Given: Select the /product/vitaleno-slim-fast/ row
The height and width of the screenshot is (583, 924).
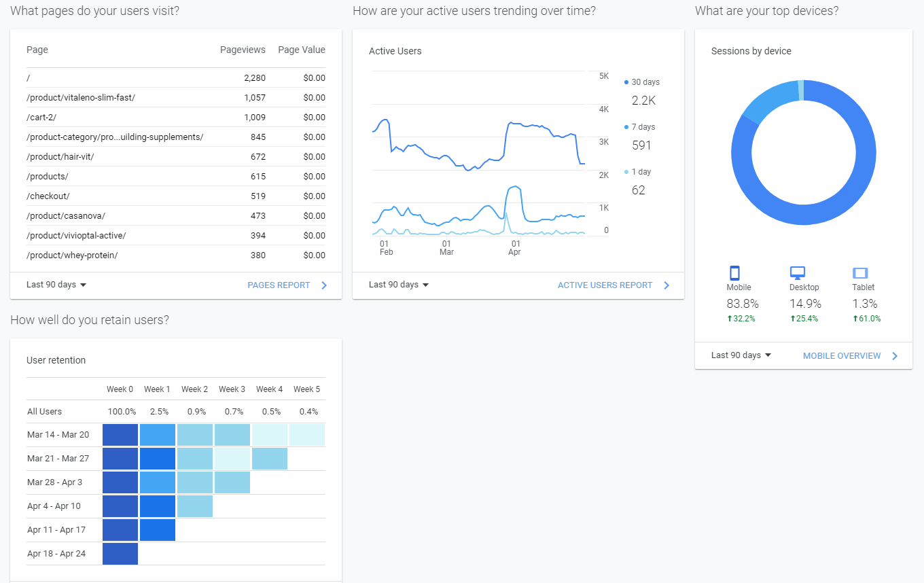Looking at the screenshot, I should [176, 97].
